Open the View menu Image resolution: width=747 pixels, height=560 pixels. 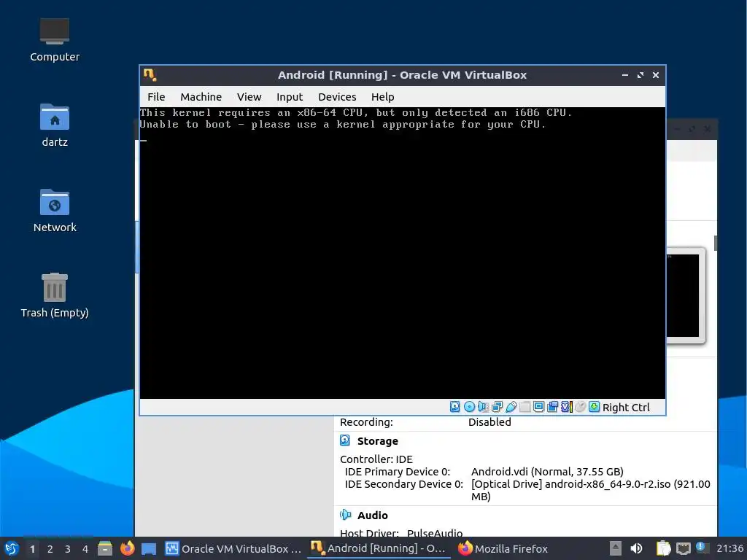tap(249, 97)
